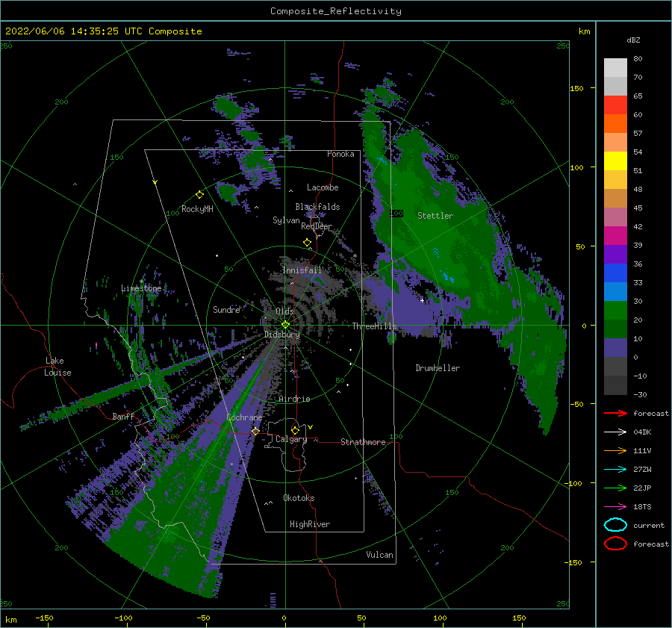Select the cyan 27ZW arrow icon
Image resolution: width=672 pixels, height=628 pixels.
[x=615, y=470]
